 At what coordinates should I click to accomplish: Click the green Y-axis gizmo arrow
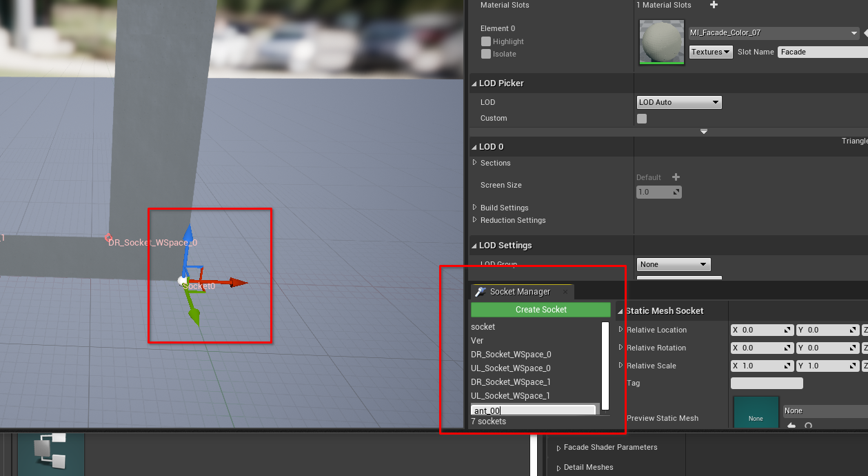194,317
